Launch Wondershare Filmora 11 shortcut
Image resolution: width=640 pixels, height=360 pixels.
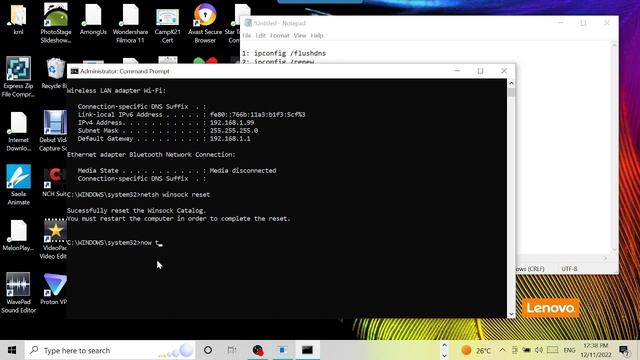(130, 22)
